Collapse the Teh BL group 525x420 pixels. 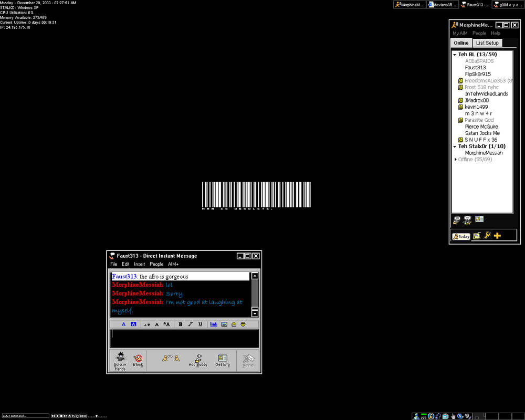pos(455,55)
